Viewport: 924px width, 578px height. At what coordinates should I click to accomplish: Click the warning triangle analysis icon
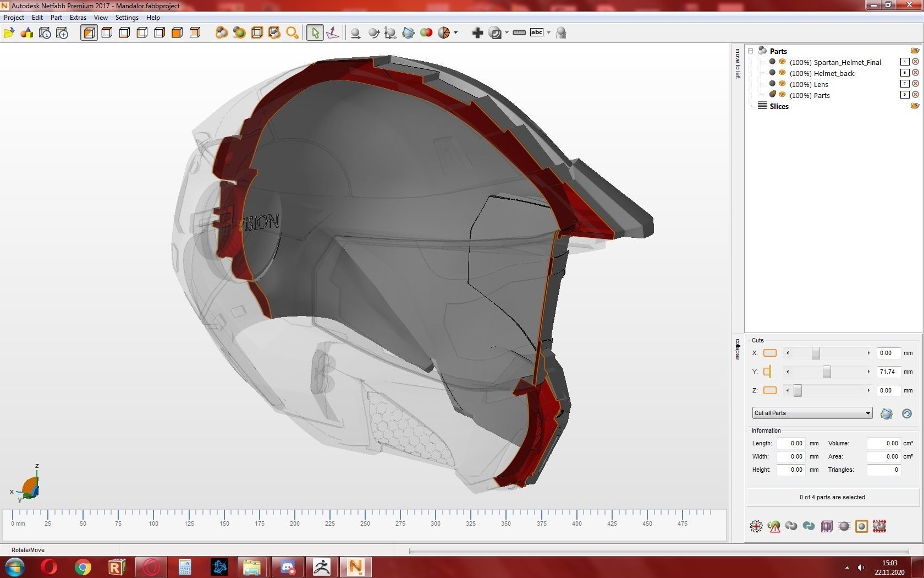774,526
